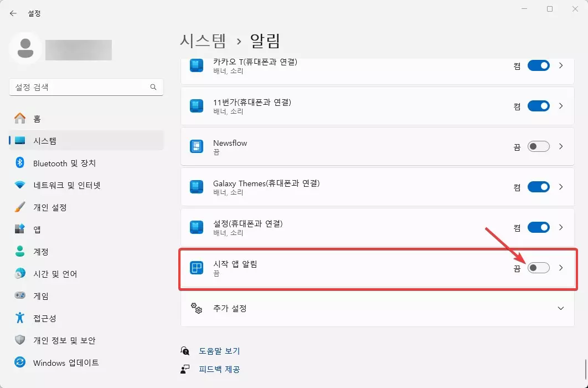Image resolution: width=588 pixels, height=388 pixels.
Task: Toggle off 카카오 T notifications
Action: (537, 65)
